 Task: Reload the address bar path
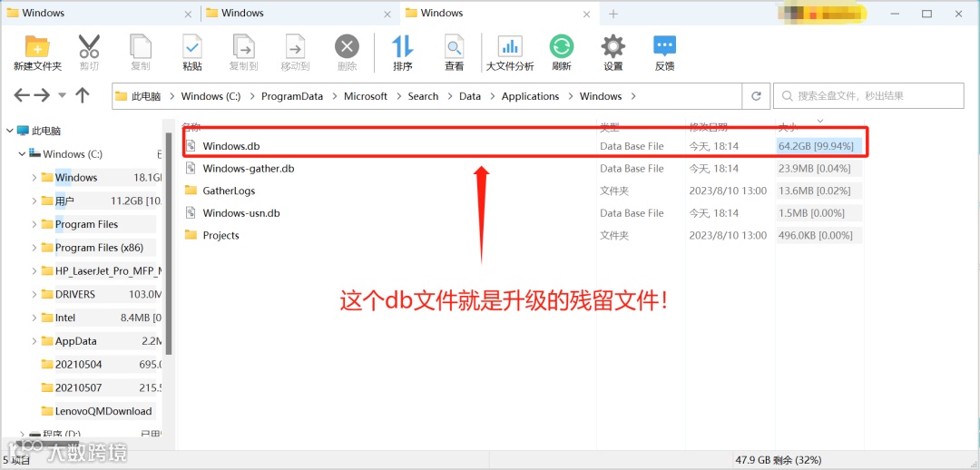(x=756, y=96)
